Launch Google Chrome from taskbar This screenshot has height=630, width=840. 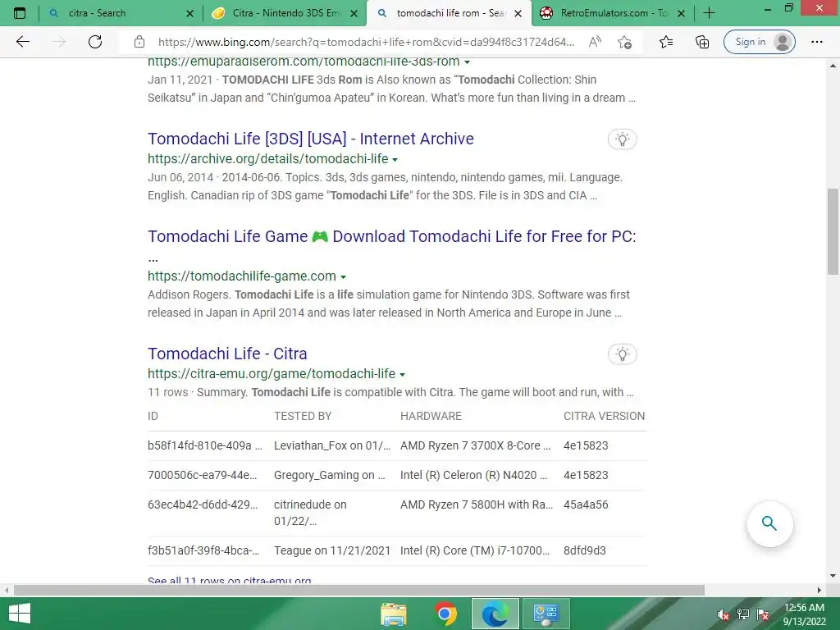click(x=445, y=614)
